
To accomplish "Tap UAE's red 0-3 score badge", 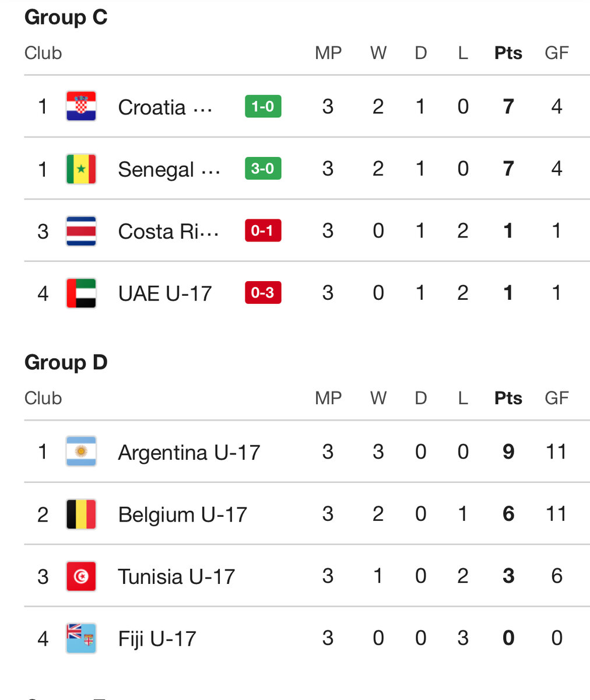I will point(263,293).
